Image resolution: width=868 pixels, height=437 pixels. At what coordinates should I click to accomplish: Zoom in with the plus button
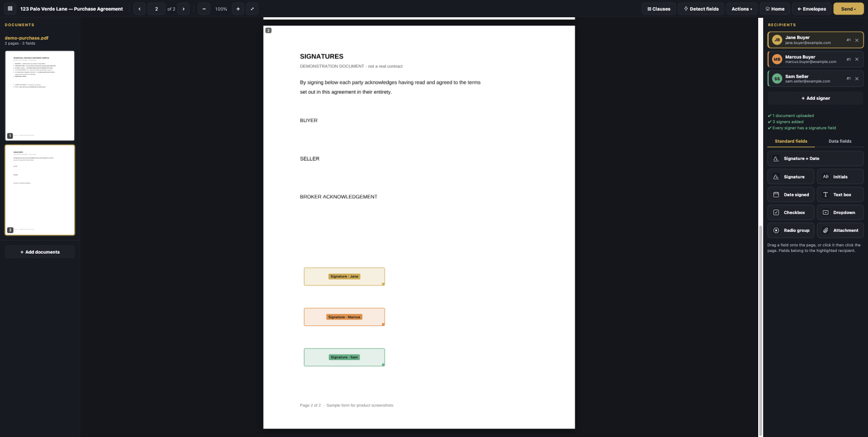(x=238, y=9)
